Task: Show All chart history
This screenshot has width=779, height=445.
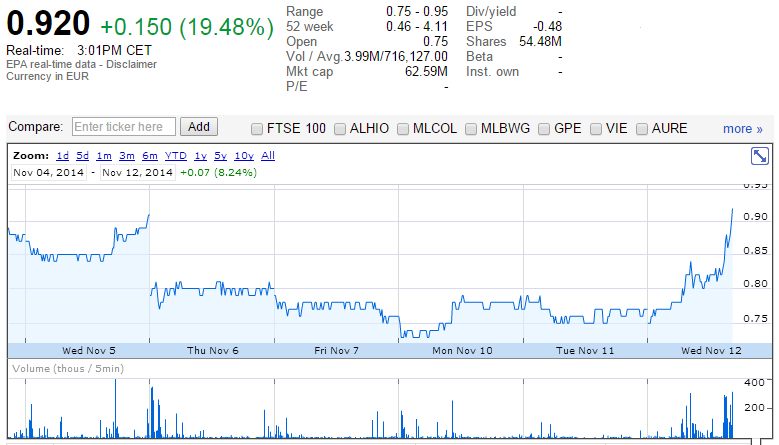Action: point(268,156)
